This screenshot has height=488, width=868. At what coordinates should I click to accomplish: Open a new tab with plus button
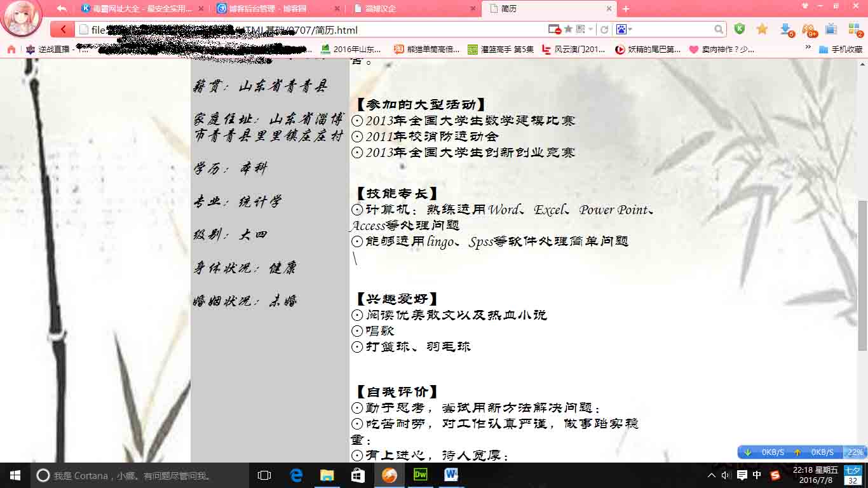pos(626,9)
